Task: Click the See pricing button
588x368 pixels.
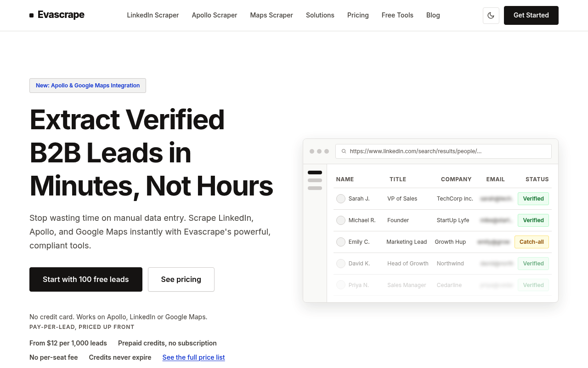Action: (x=181, y=279)
